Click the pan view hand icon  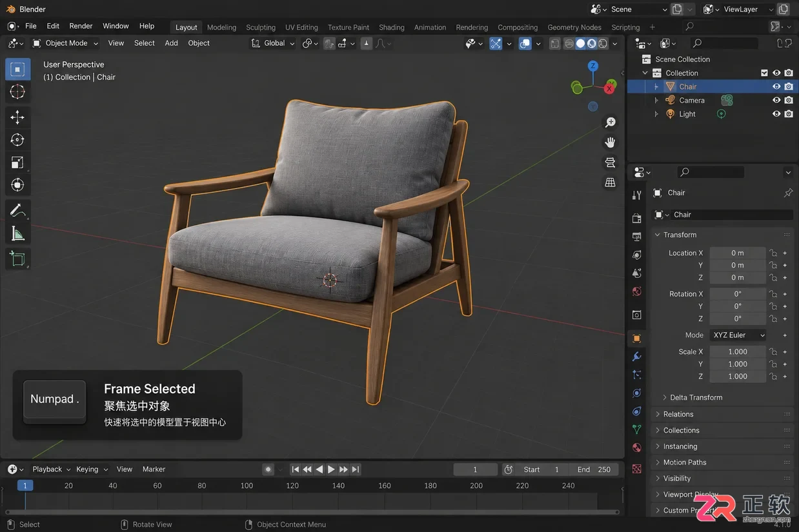tap(610, 143)
